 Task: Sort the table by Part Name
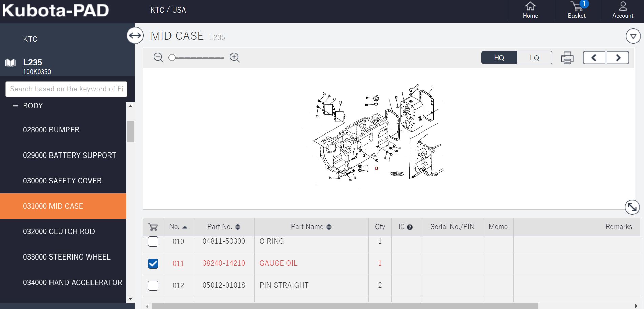click(311, 227)
